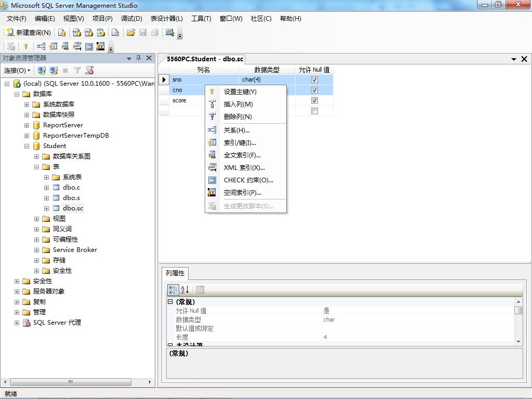Screen dimensions: 532x399
Task: Click the Manage Check Constraints toolbar icon
Action: [x=89, y=46]
